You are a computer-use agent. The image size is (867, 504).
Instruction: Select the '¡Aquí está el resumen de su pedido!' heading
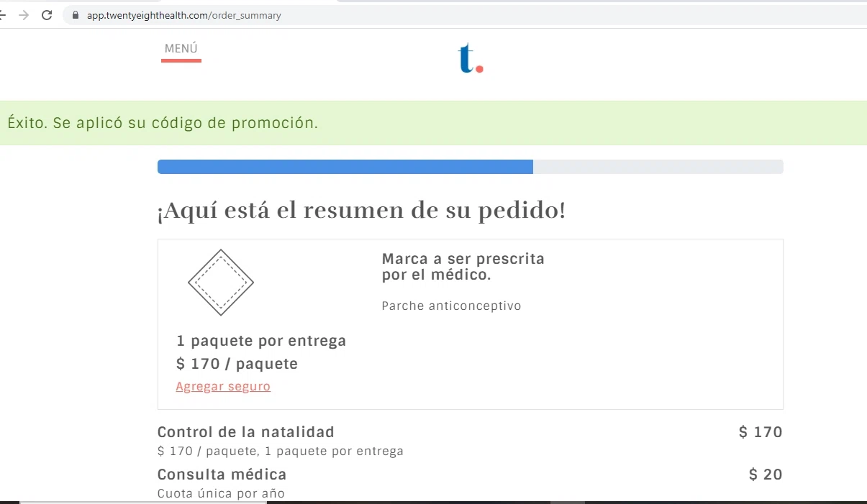point(361,211)
